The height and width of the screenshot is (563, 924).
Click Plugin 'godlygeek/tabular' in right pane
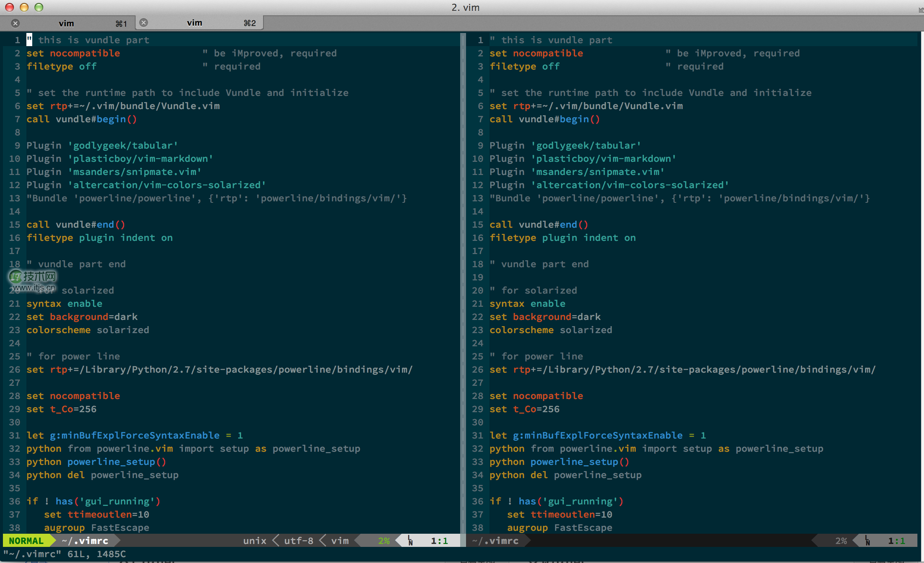click(x=565, y=145)
